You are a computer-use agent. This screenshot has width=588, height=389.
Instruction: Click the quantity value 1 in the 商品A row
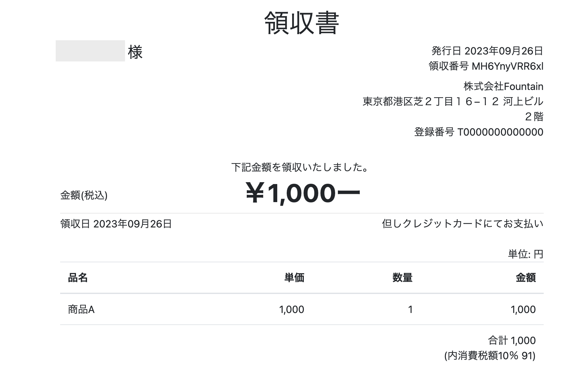(410, 309)
